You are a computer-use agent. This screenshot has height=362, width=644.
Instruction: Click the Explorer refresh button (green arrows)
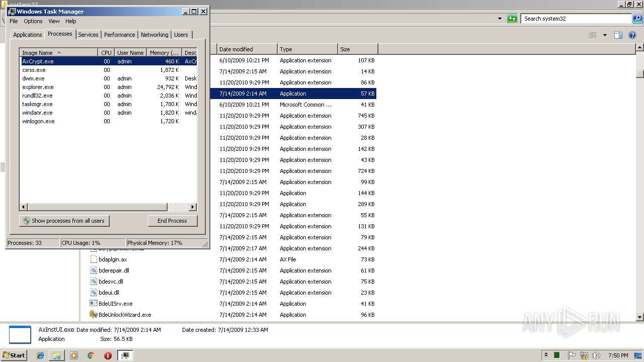point(512,19)
